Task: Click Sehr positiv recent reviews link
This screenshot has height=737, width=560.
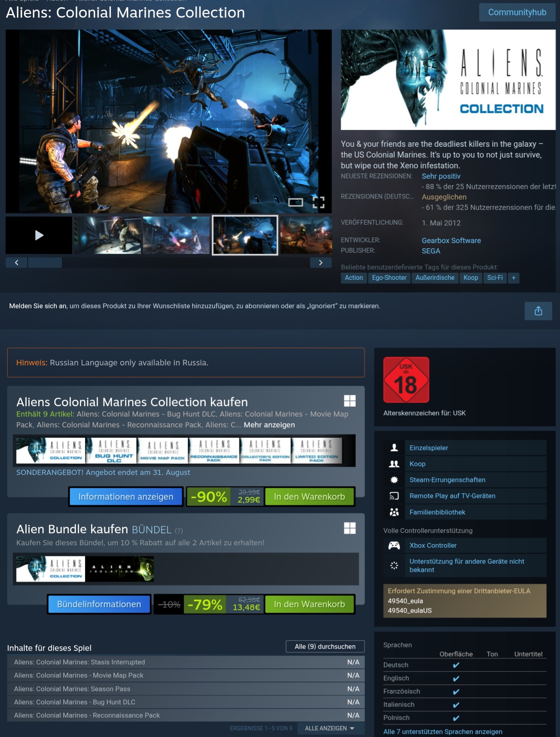Action: pyautogui.click(x=441, y=176)
